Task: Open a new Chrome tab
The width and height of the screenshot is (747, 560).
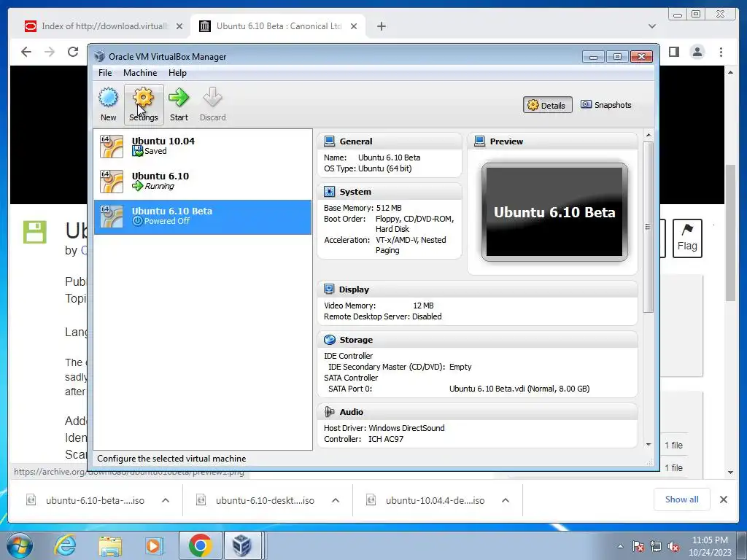Action: pyautogui.click(x=381, y=26)
